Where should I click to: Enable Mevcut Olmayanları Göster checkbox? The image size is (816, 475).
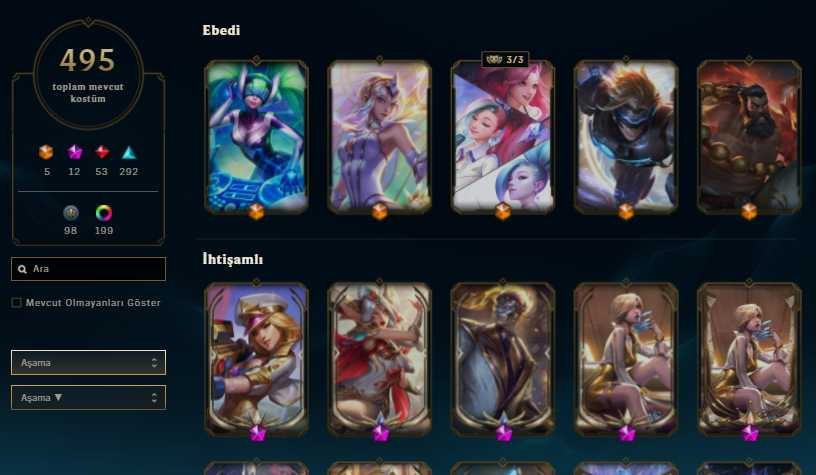17,302
